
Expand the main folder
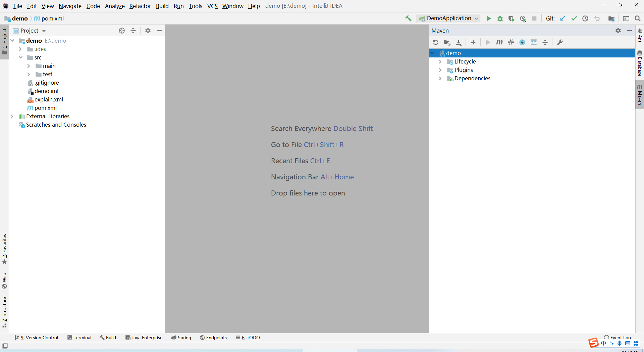click(x=29, y=66)
